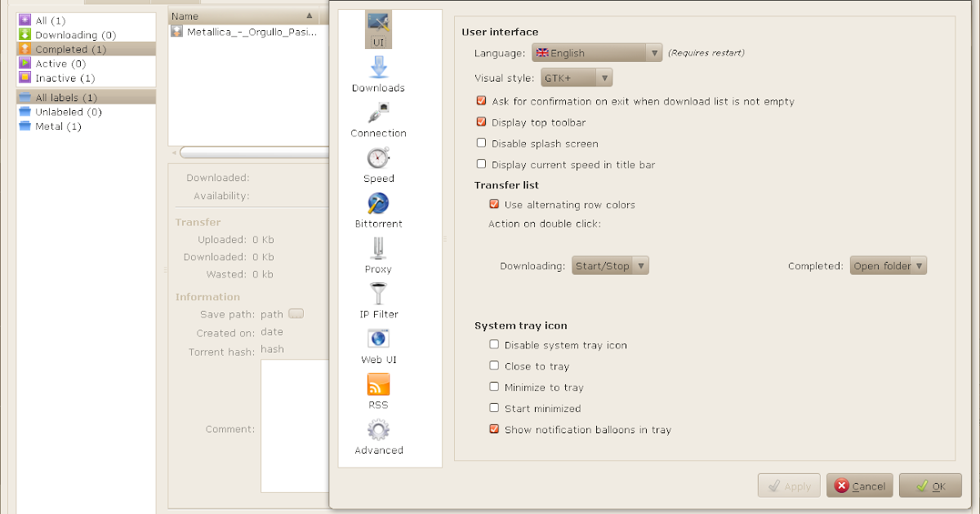
Task: Select the Inactive (1) filter icon
Action: point(24,78)
